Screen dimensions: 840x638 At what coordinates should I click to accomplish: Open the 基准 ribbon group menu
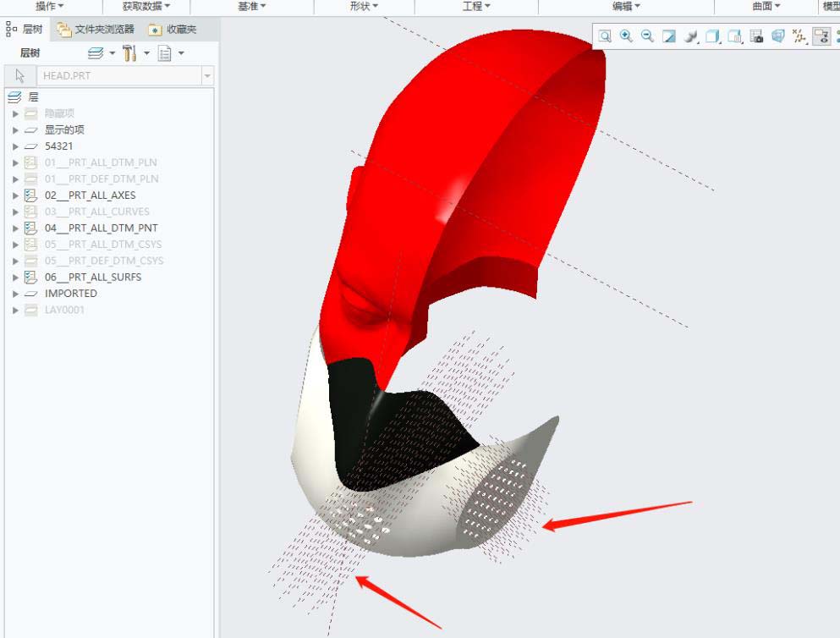252,7
